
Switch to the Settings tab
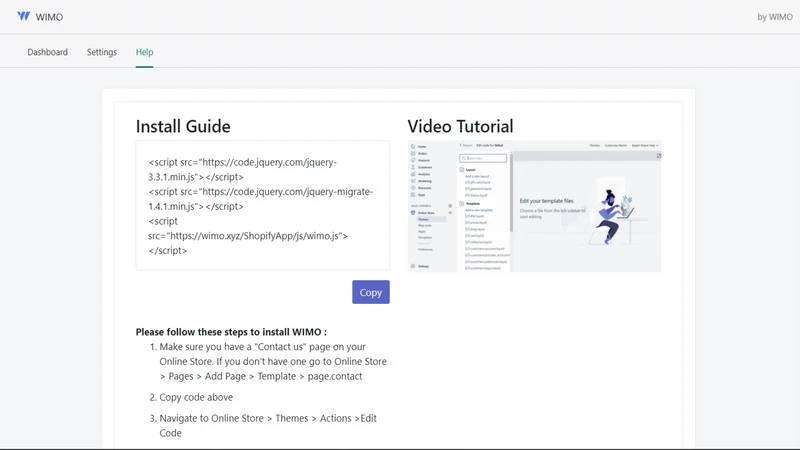(x=102, y=52)
